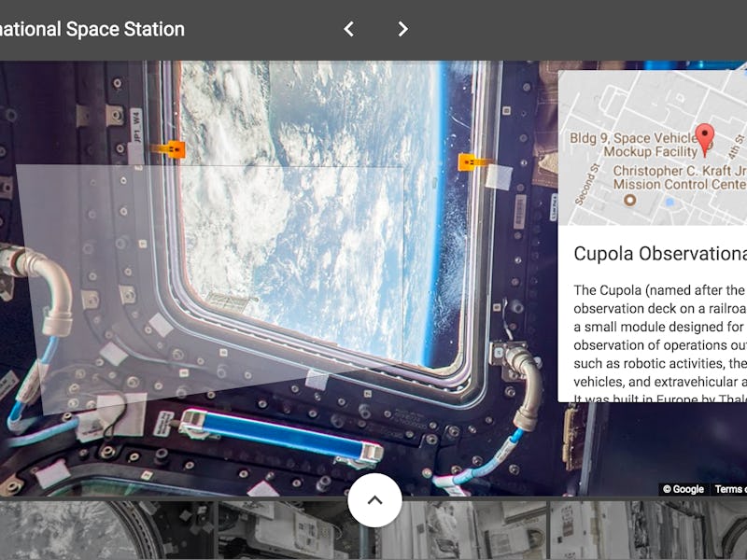The width and height of the screenshot is (747, 560).
Task: Click orange tag right of cupola window
Action: tap(473, 162)
